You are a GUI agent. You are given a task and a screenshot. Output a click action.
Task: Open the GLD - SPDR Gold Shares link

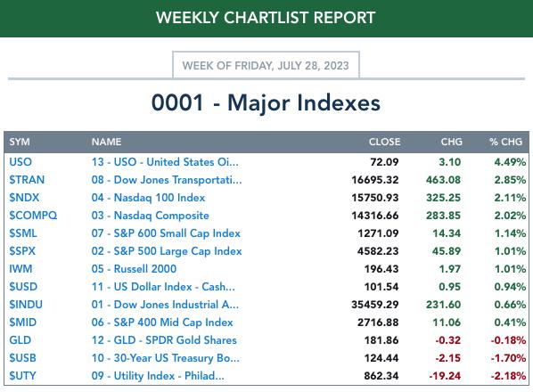click(164, 340)
